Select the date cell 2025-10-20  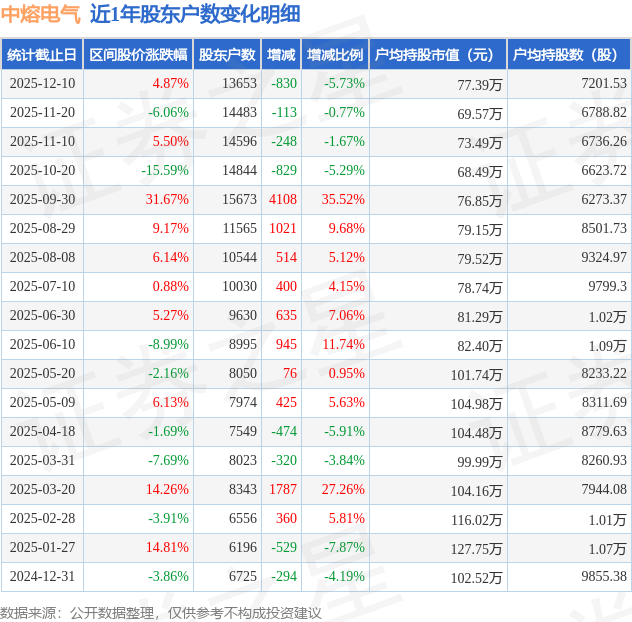[42, 171]
